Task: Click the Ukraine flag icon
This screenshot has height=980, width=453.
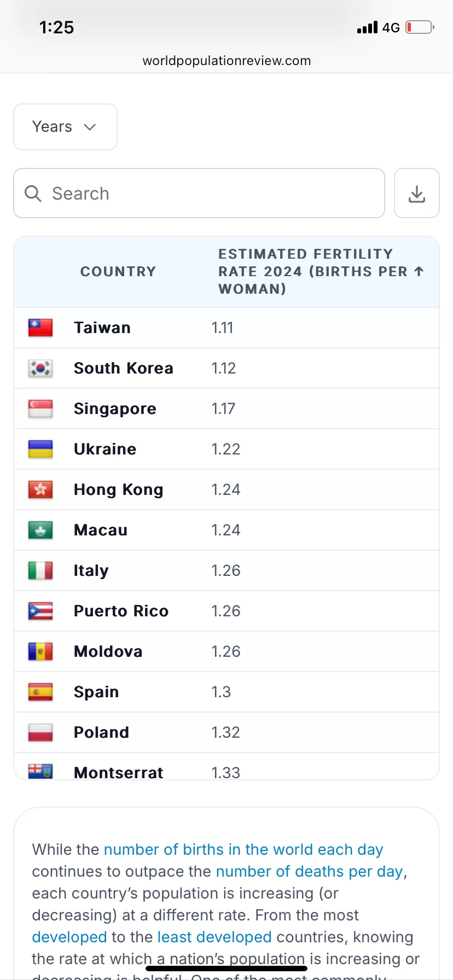Action: (x=40, y=449)
